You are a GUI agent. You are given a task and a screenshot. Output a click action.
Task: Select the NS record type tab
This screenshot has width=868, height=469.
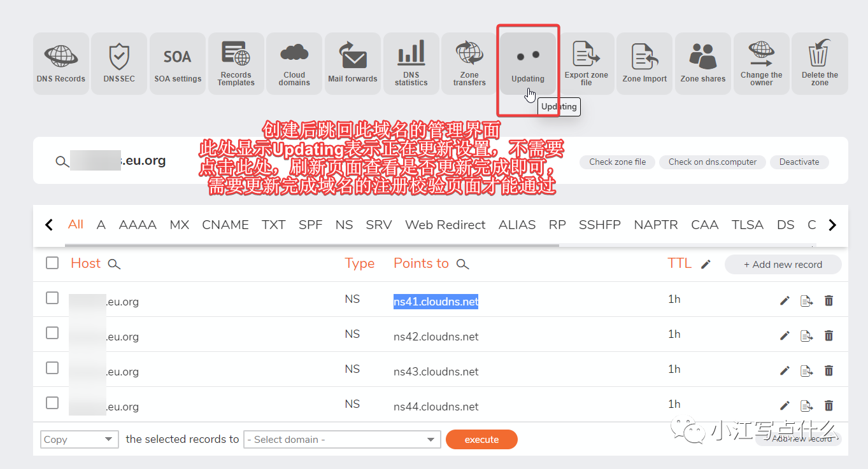click(344, 225)
